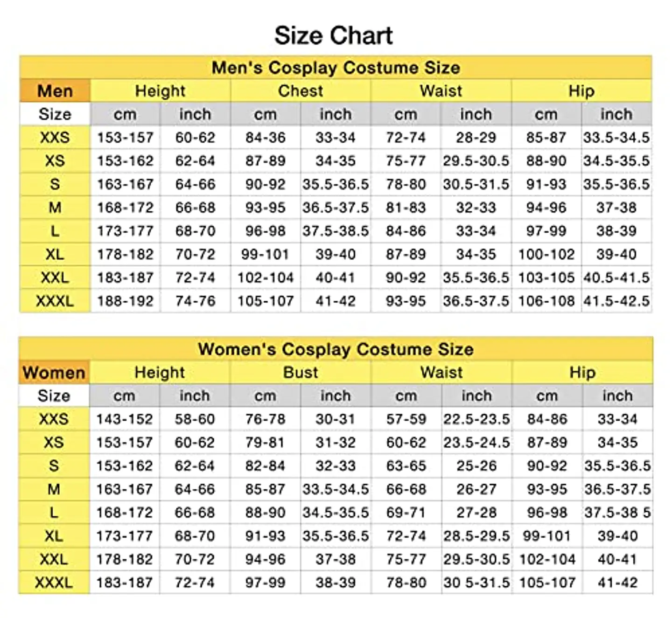
Task: Click the orange Women label cell
Action: [x=54, y=373]
